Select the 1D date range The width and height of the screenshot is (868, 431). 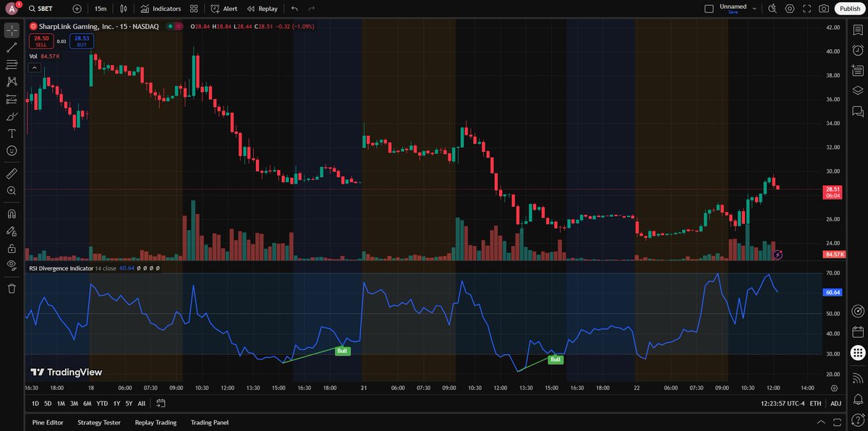point(35,404)
